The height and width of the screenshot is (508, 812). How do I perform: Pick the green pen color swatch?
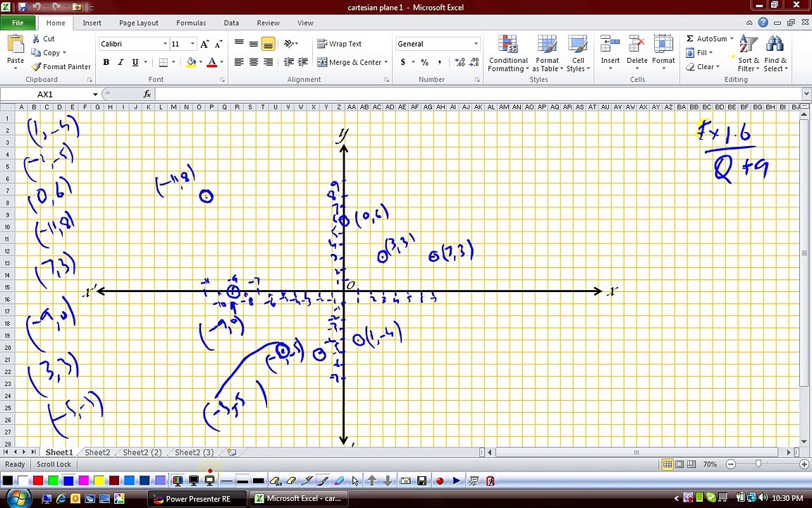pos(53,480)
